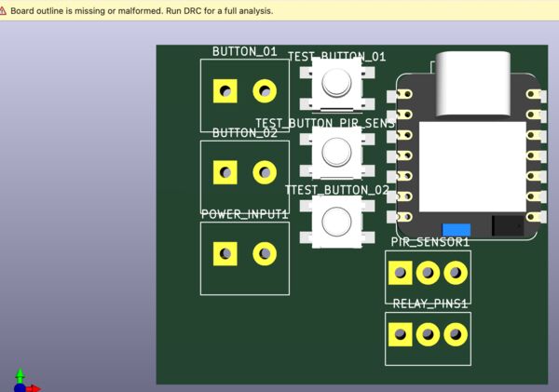The width and height of the screenshot is (559, 392).
Task: Select the round pad of BUTTON_01
Action: (x=265, y=91)
